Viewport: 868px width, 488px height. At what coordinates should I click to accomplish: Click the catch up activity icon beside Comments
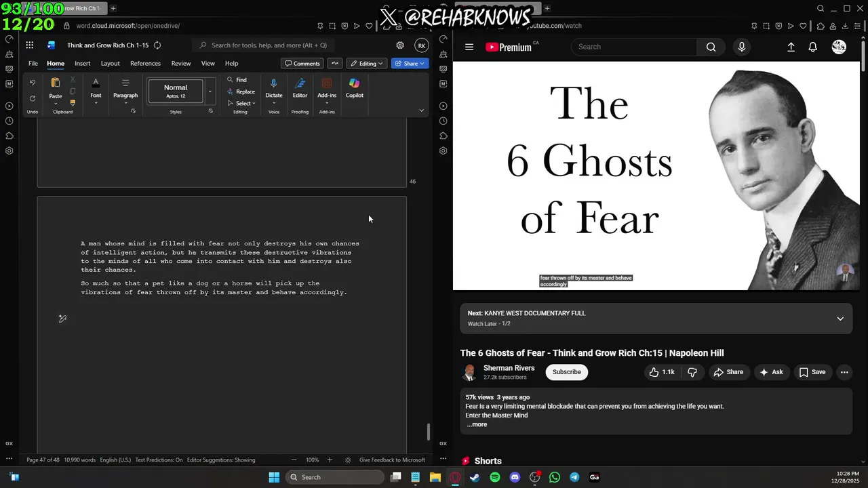335,63
